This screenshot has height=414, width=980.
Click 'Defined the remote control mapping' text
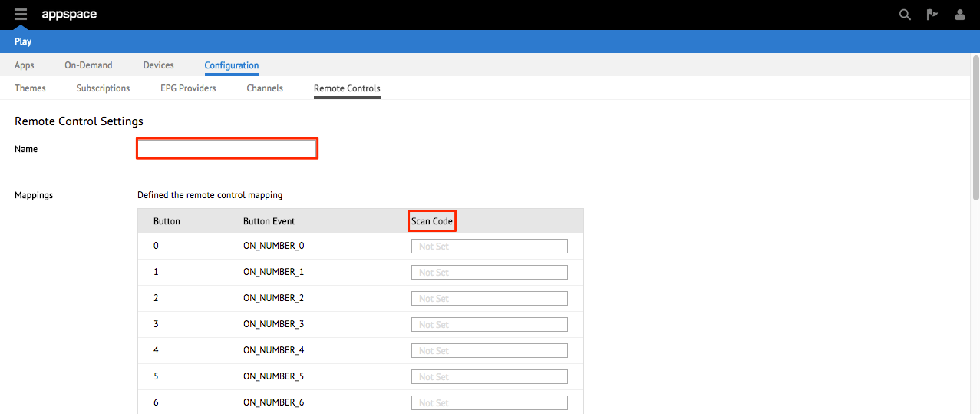click(210, 195)
